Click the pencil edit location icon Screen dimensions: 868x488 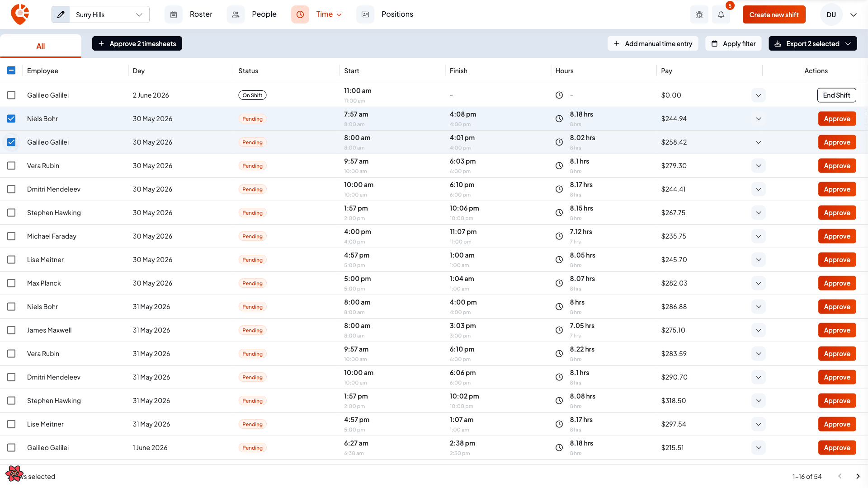click(61, 14)
